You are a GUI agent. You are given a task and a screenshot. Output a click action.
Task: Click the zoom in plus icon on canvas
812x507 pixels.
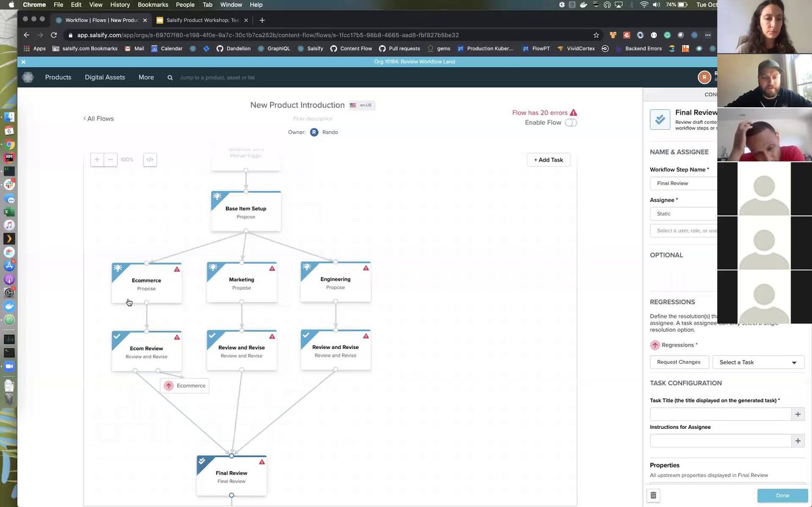coord(96,160)
